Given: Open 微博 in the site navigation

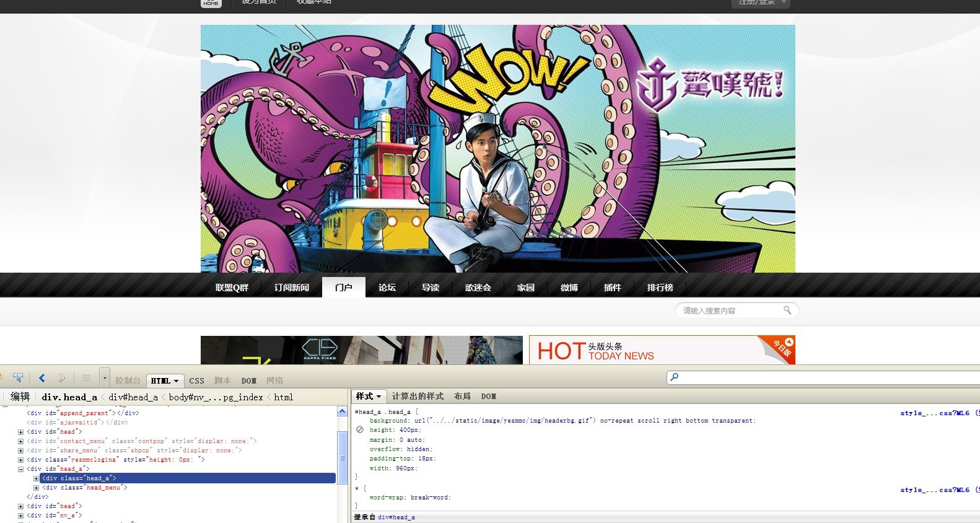Looking at the screenshot, I should click(569, 288).
